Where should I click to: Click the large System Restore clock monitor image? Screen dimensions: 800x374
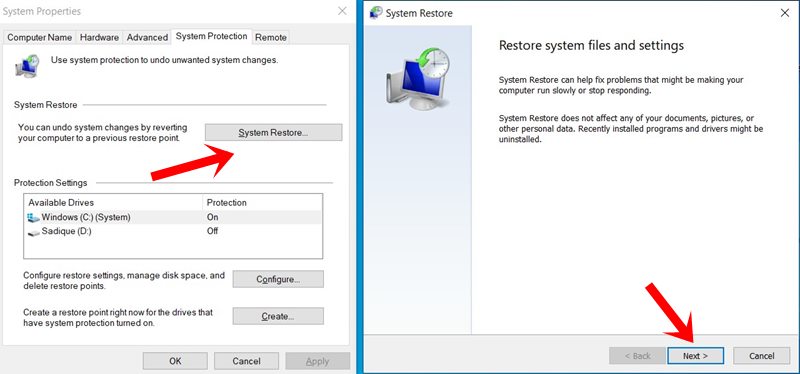418,78
